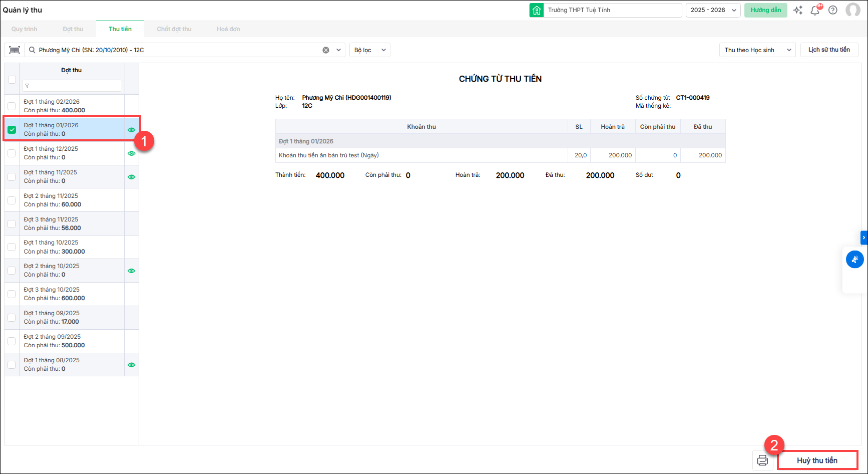
Task: Open the notifications bell
Action: tap(815, 11)
